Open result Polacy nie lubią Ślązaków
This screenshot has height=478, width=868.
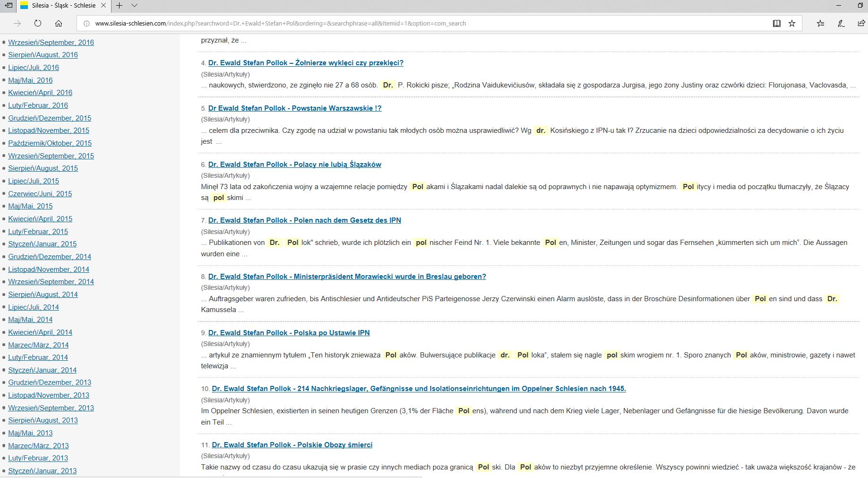(295, 165)
